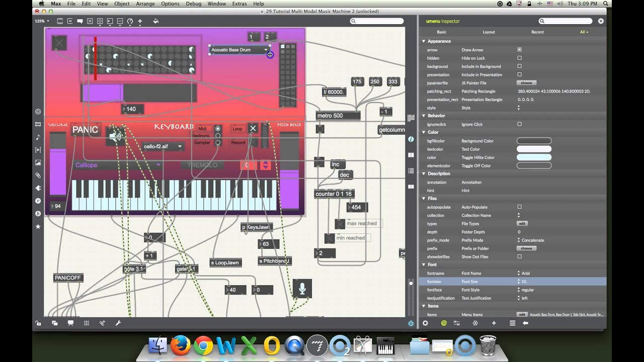Enable Include in Background checkbox

coord(519,66)
